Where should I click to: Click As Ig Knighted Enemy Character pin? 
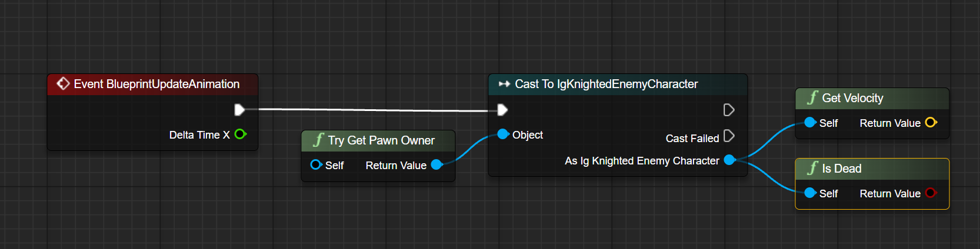click(729, 160)
